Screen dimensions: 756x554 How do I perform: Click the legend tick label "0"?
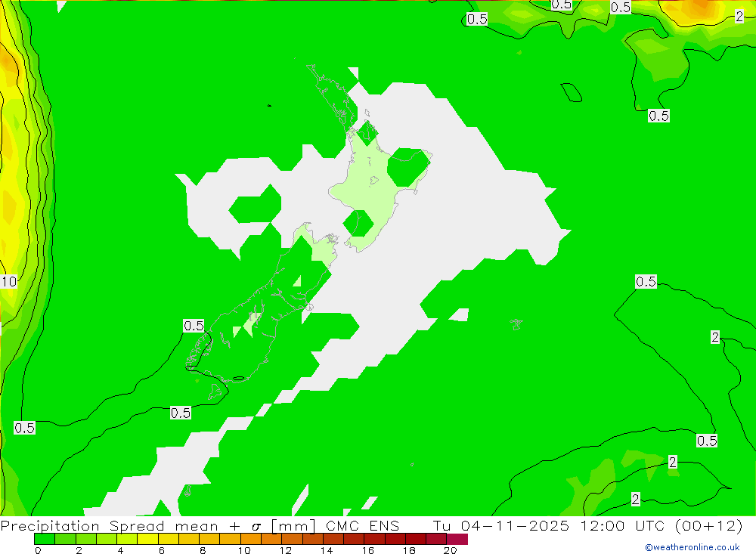[x=38, y=550]
